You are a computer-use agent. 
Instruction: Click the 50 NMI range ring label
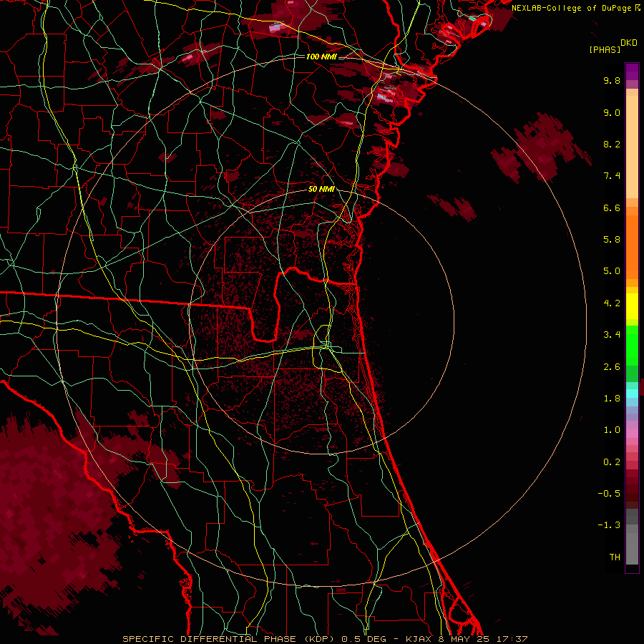321,190
